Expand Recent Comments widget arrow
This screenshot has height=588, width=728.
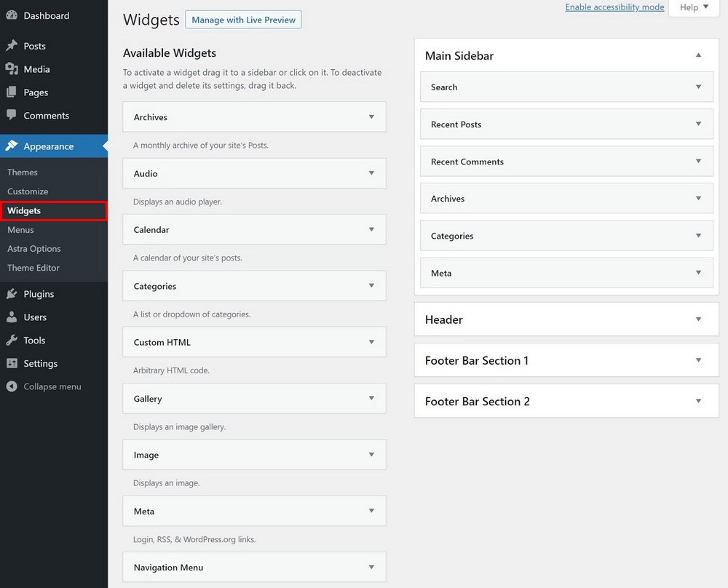coord(698,161)
